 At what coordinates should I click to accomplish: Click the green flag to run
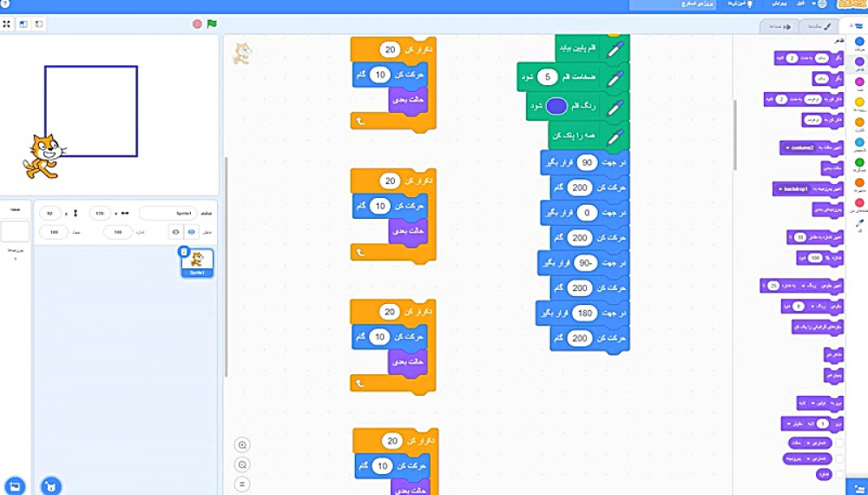tap(212, 23)
